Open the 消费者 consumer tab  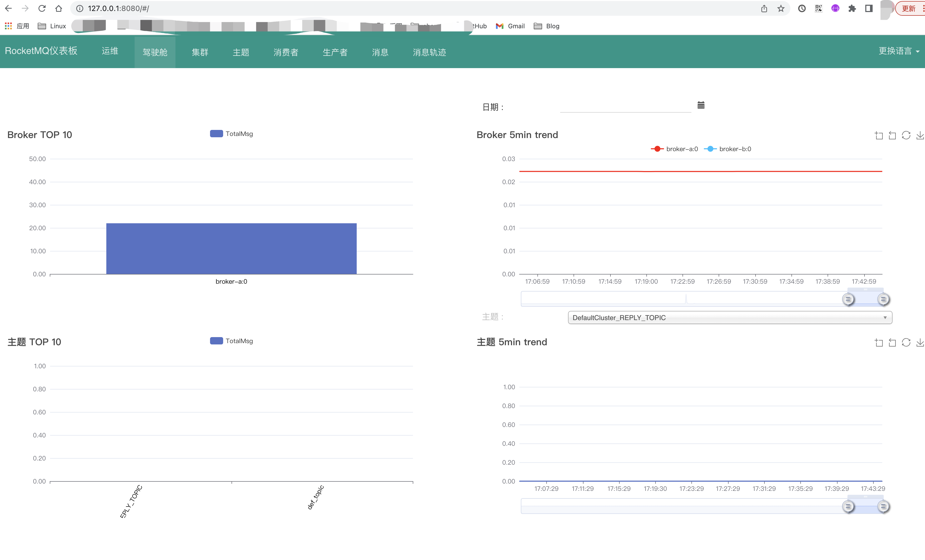(286, 52)
